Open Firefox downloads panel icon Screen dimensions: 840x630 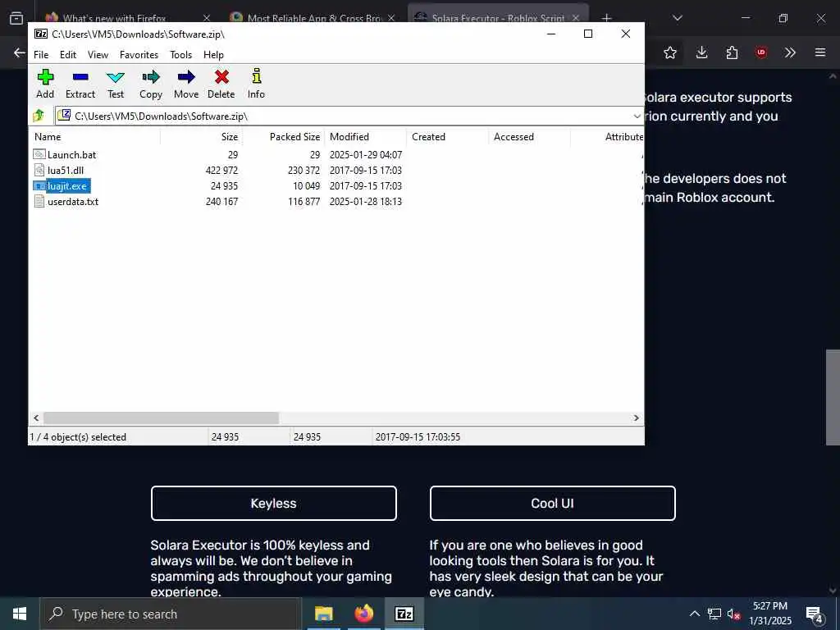pos(701,52)
